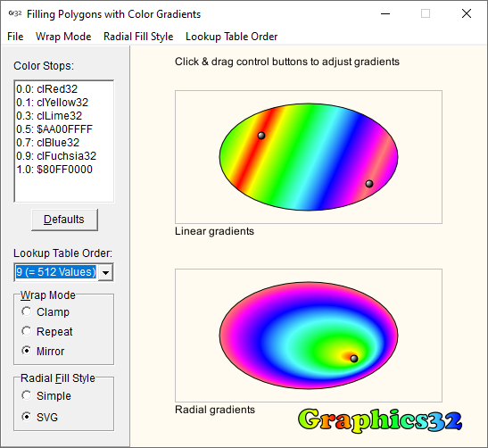
Task: Click the Gr32 application icon in title bar
Action: click(x=15, y=13)
